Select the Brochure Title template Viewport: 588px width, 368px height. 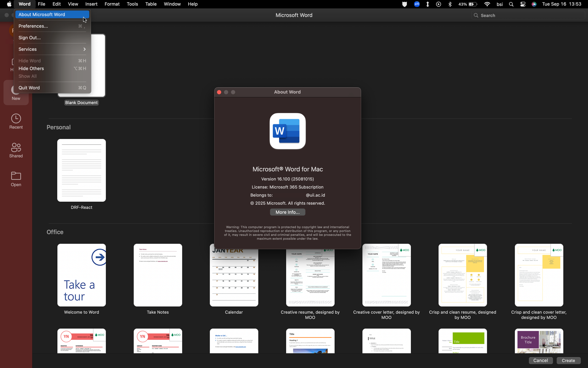click(539, 341)
